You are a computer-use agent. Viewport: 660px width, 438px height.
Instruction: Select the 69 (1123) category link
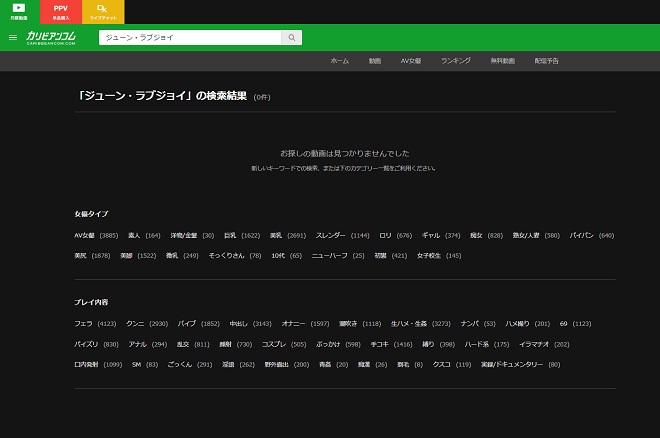click(x=575, y=324)
